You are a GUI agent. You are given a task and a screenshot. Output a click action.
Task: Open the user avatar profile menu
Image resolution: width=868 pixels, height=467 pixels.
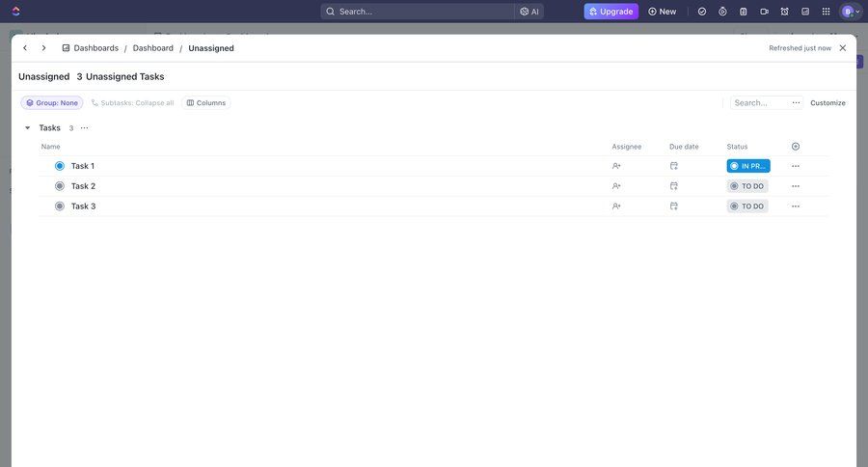pos(851,11)
